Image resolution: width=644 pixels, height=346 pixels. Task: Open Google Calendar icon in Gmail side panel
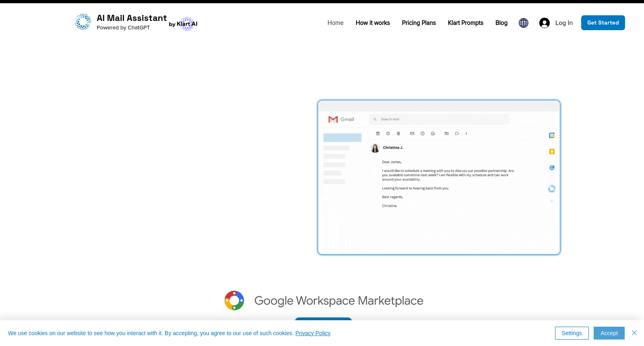552,136
